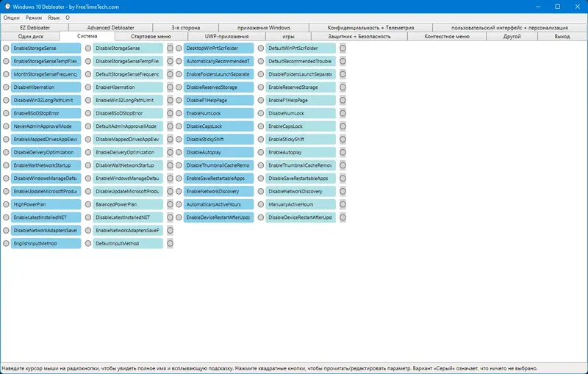This screenshot has height=374, width=588.
Task: Open пользовательский интерфейс + персонализация tab
Action: [x=509, y=28]
